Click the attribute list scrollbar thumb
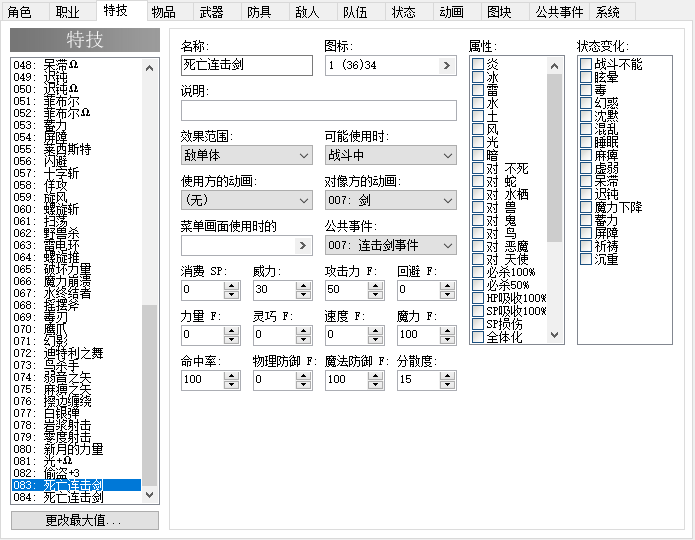Viewport: 695px width, 540px height. 554,158
